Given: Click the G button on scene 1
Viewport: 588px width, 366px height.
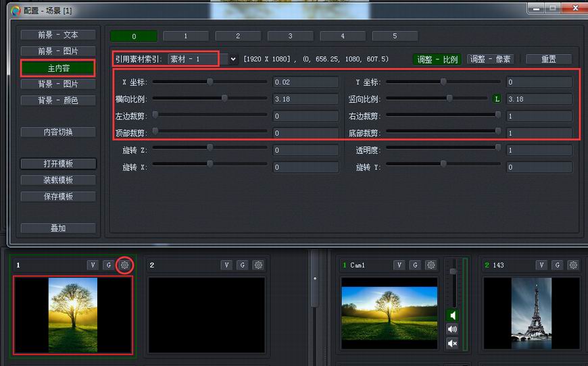Looking at the screenshot, I should pyautogui.click(x=108, y=265).
